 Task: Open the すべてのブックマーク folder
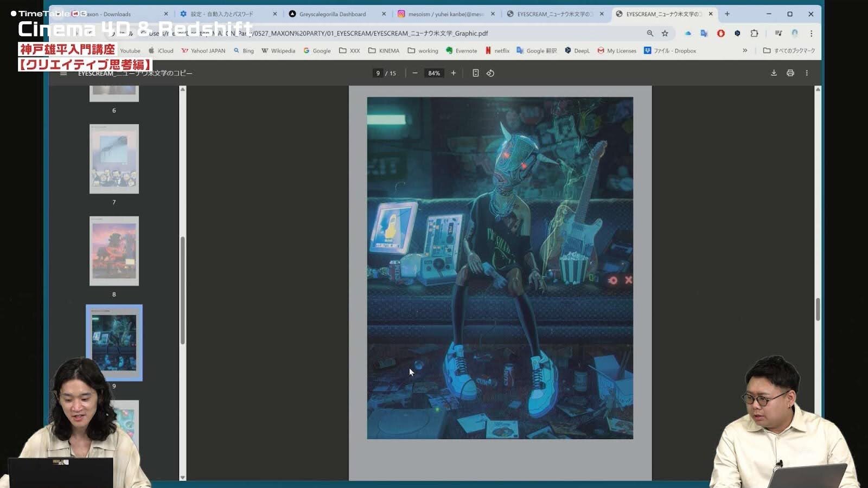[x=789, y=50]
